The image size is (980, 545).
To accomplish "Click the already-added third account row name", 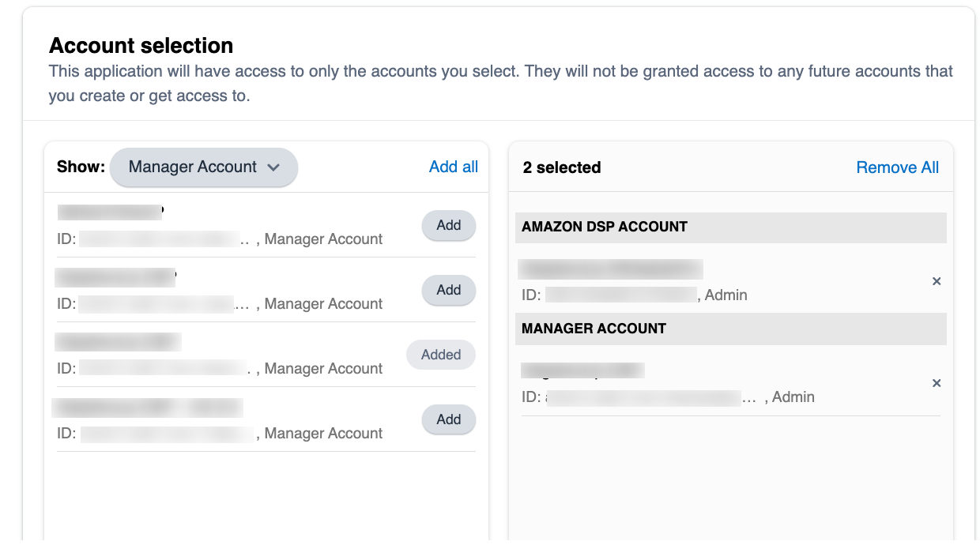I will 118,342.
